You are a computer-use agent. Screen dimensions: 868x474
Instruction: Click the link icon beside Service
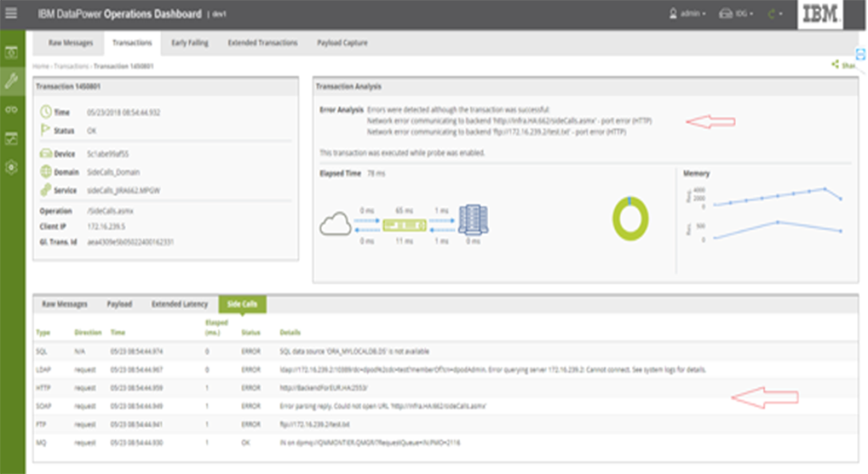[45, 190]
